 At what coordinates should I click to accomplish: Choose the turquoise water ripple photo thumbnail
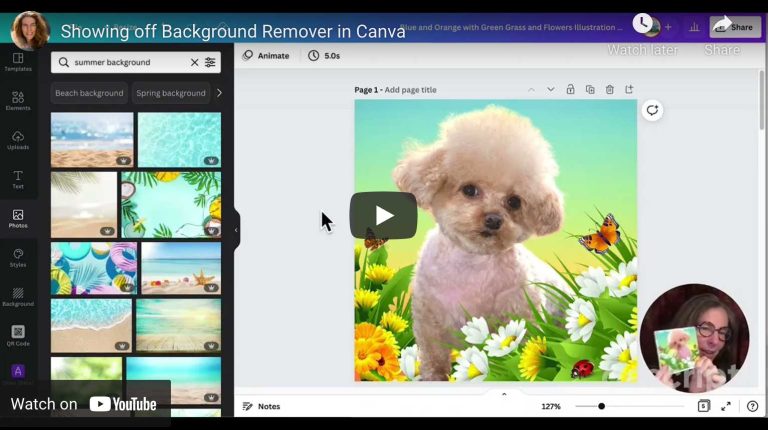tap(179, 140)
